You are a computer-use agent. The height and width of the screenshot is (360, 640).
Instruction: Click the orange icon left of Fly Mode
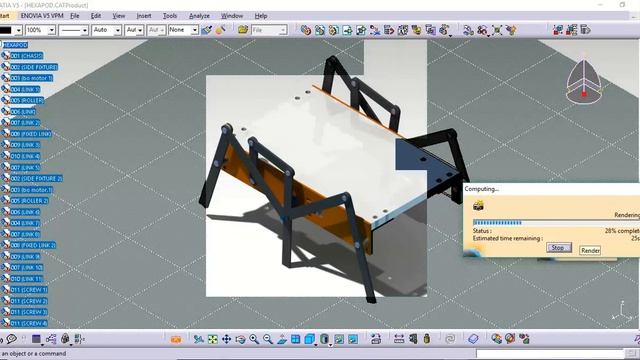click(x=176, y=339)
